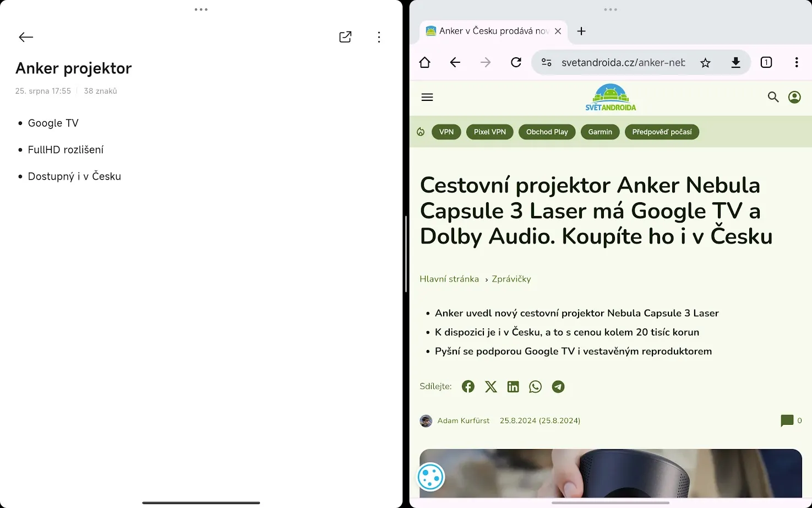Open author Adam Kurfürst's link
812x508 pixels.
click(x=463, y=421)
